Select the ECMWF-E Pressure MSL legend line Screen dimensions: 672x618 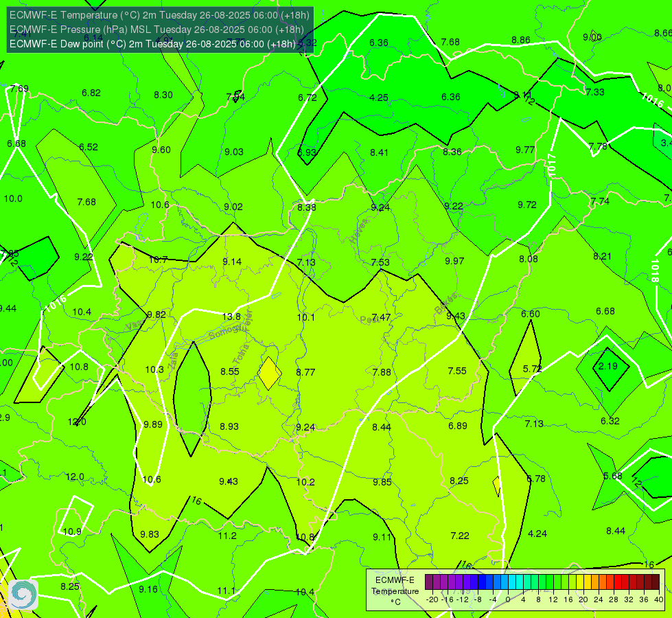coord(157,30)
